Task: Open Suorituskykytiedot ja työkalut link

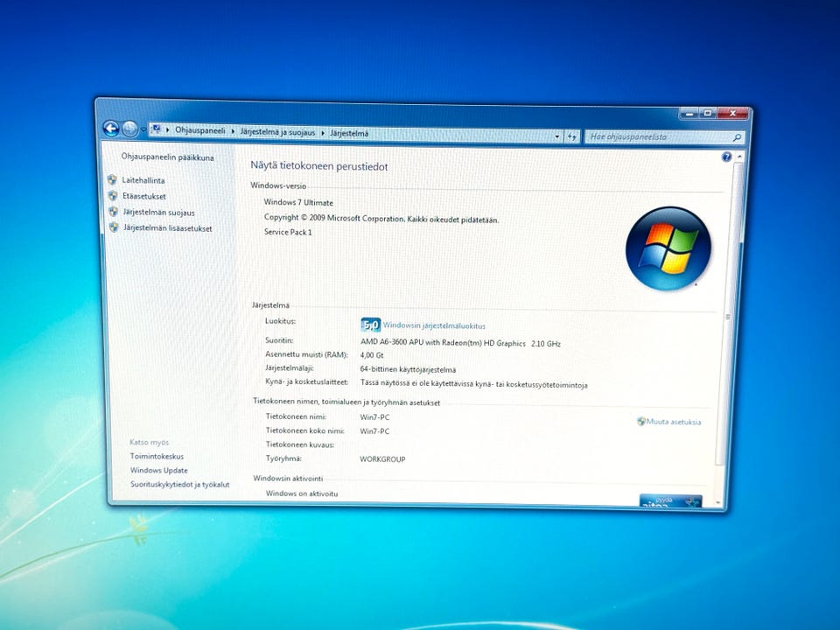Action: (180, 485)
